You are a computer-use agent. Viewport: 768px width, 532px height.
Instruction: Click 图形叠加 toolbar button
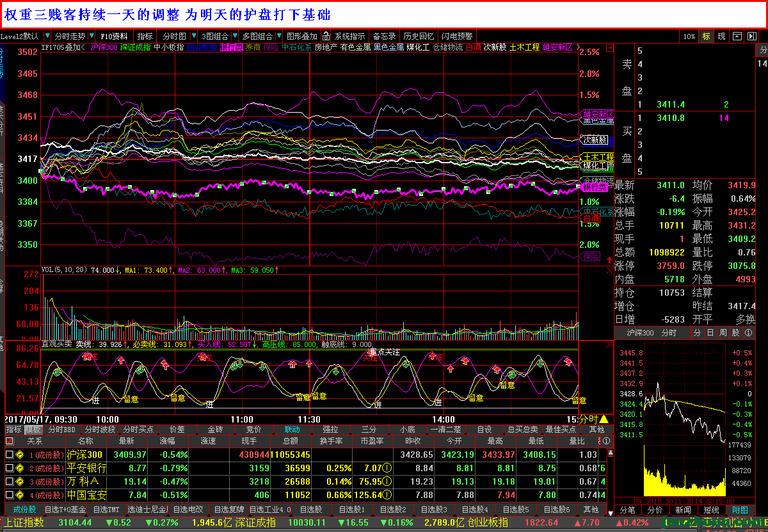302,36
